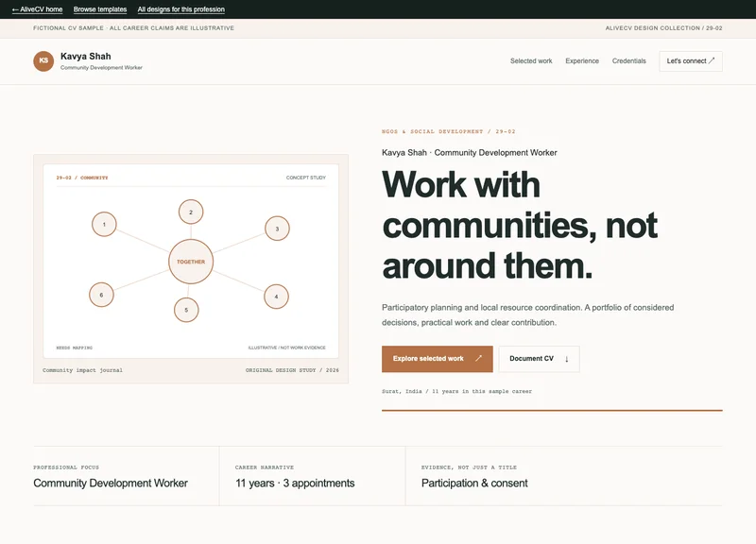Click 'Participatory planning' description paragraph
The height and width of the screenshot is (544, 756).
click(x=527, y=314)
